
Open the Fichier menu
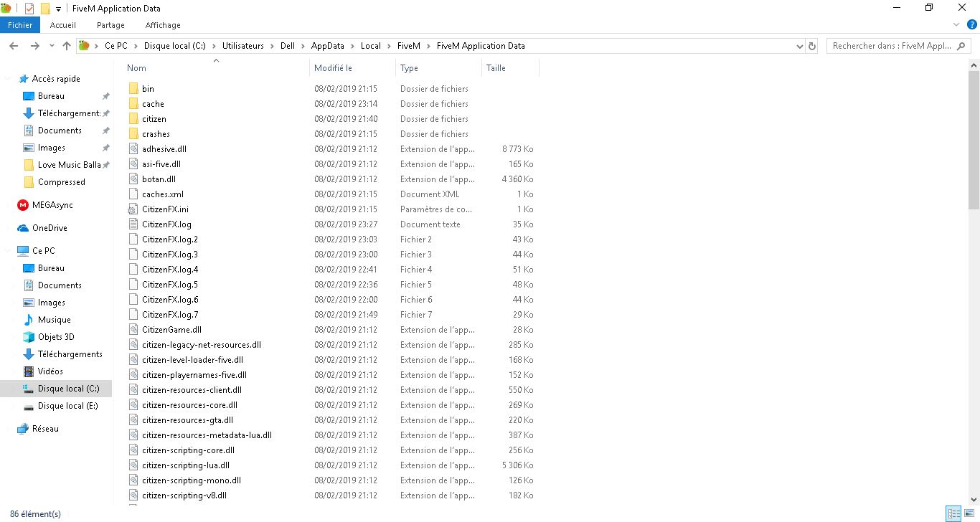pyautogui.click(x=20, y=25)
